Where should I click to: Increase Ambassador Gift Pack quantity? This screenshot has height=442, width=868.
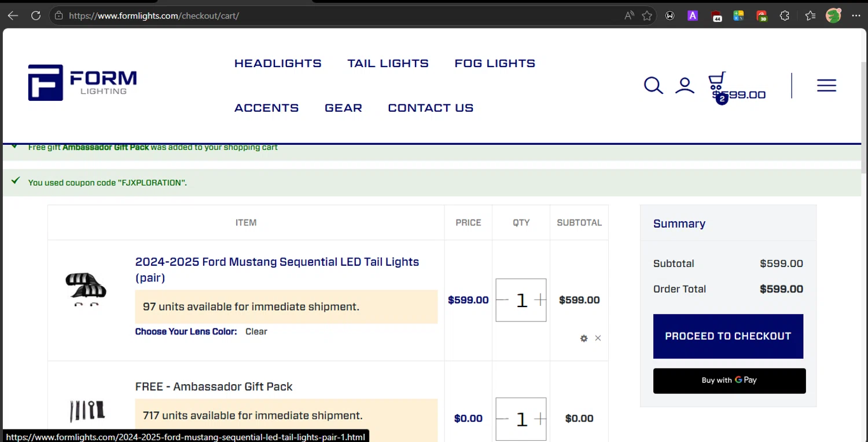click(x=539, y=419)
